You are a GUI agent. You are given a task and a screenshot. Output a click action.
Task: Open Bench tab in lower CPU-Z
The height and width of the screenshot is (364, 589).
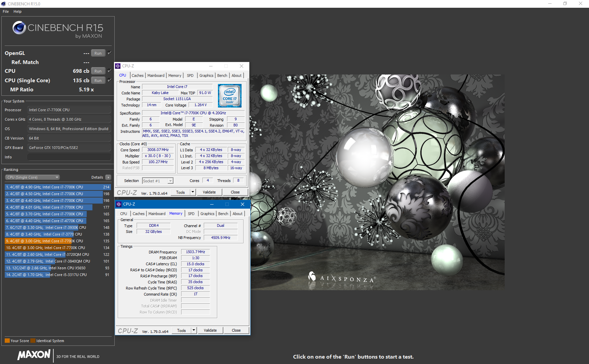(223, 214)
